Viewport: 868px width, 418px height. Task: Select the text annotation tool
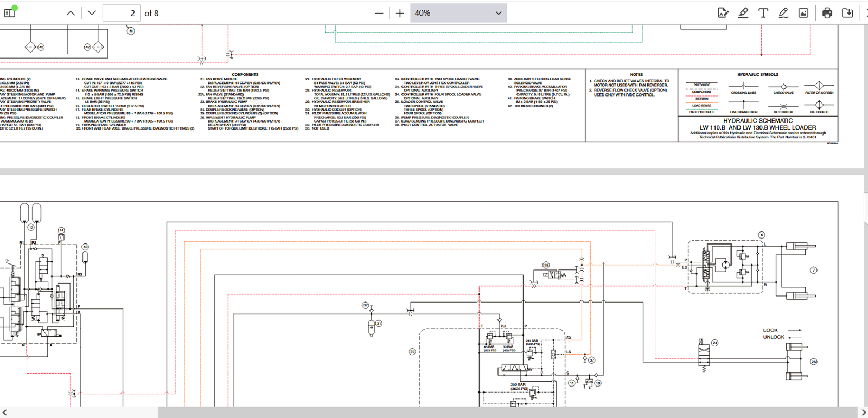tap(763, 13)
